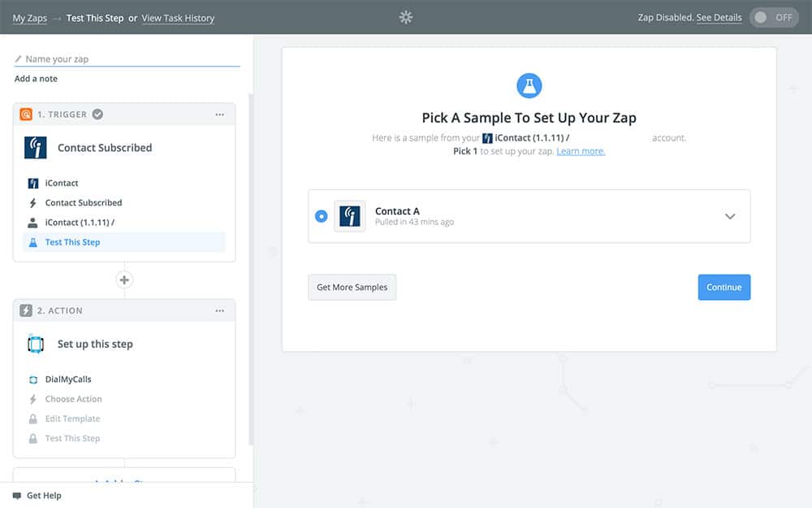Open Test This Step in the trigger

pos(73,242)
